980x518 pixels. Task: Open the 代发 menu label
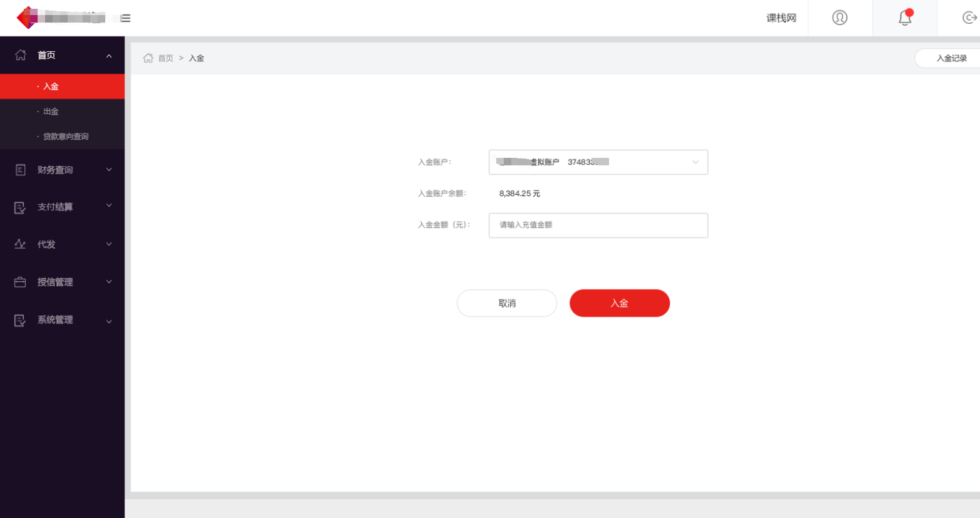click(46, 244)
